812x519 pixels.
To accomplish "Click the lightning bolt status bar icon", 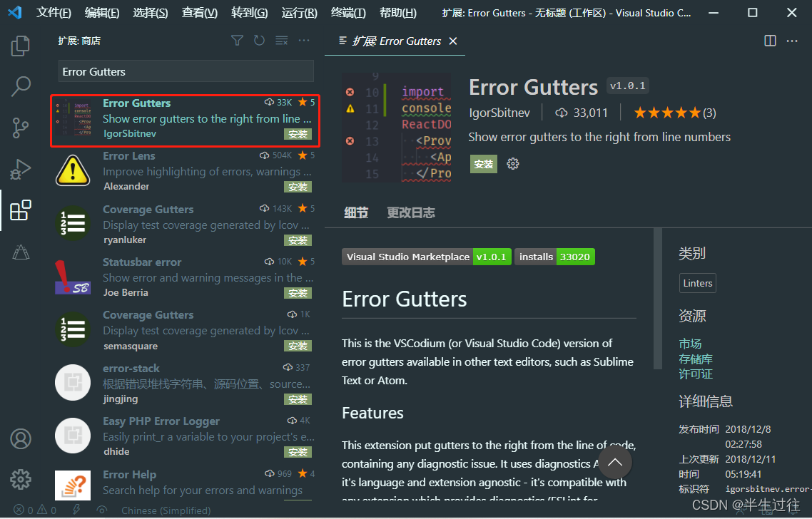I will click(x=76, y=510).
